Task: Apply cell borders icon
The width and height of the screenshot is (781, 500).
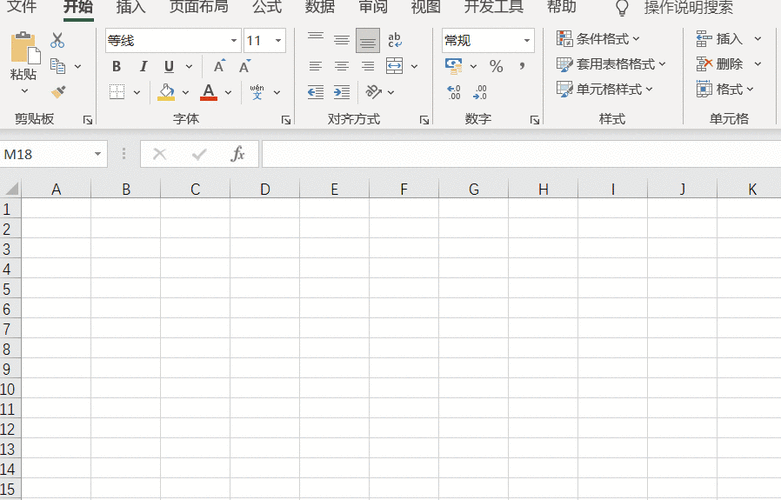Action: coord(117,92)
